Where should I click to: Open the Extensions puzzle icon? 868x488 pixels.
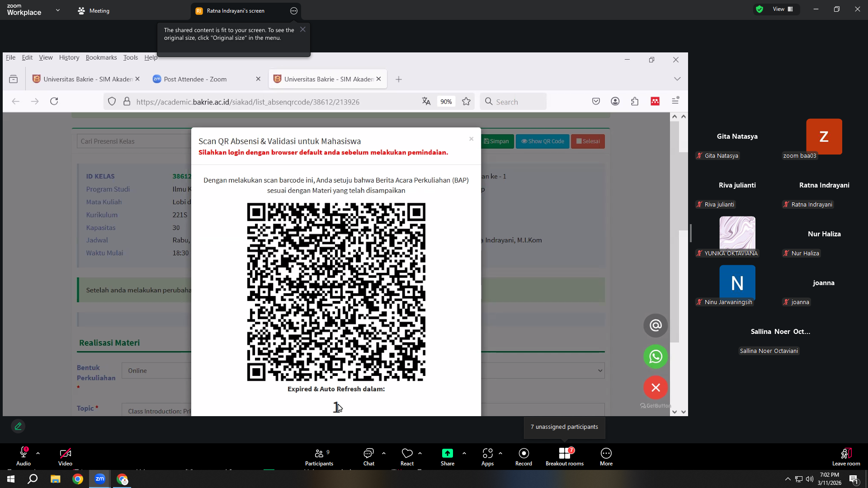pyautogui.click(x=635, y=101)
